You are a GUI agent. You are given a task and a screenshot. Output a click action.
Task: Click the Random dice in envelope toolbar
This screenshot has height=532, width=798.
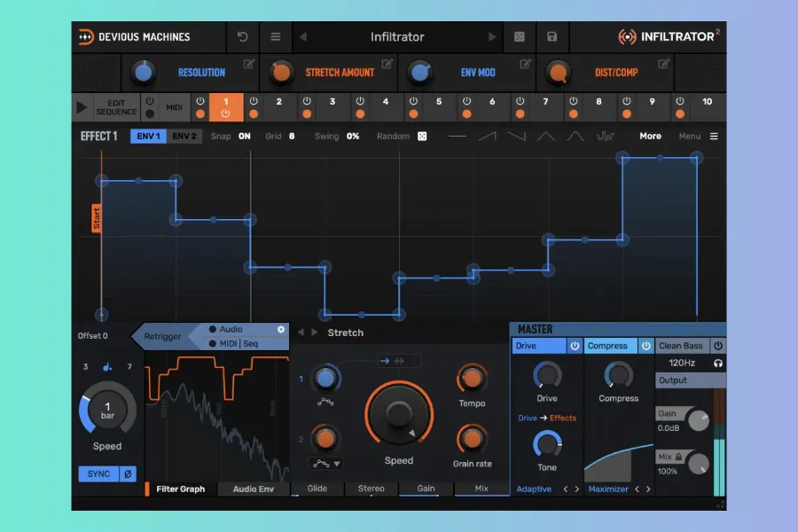point(422,137)
